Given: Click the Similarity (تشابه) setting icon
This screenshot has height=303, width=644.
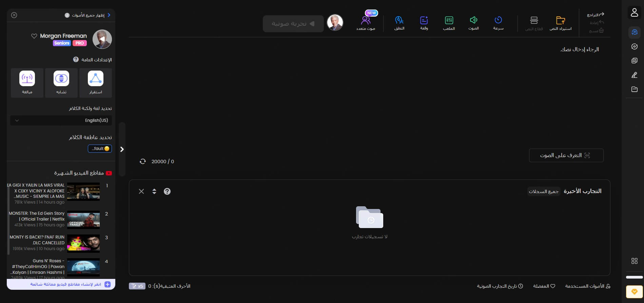Looking at the screenshot, I should tap(61, 79).
